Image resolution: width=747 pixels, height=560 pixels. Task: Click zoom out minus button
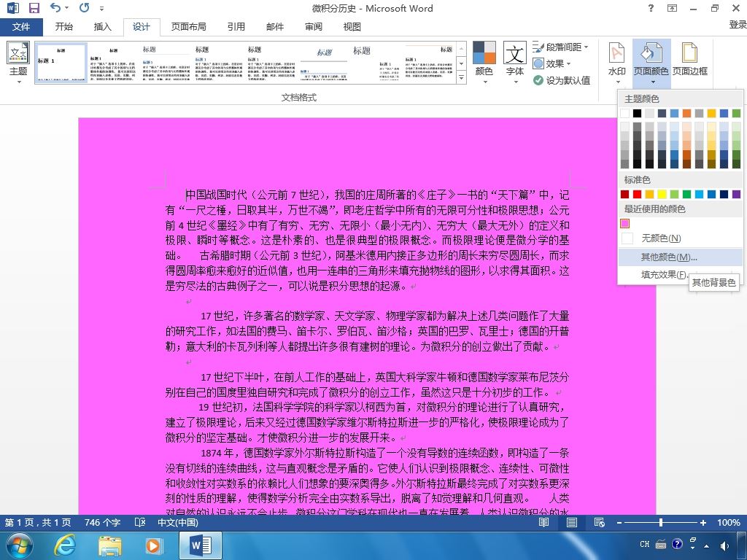tap(619, 523)
